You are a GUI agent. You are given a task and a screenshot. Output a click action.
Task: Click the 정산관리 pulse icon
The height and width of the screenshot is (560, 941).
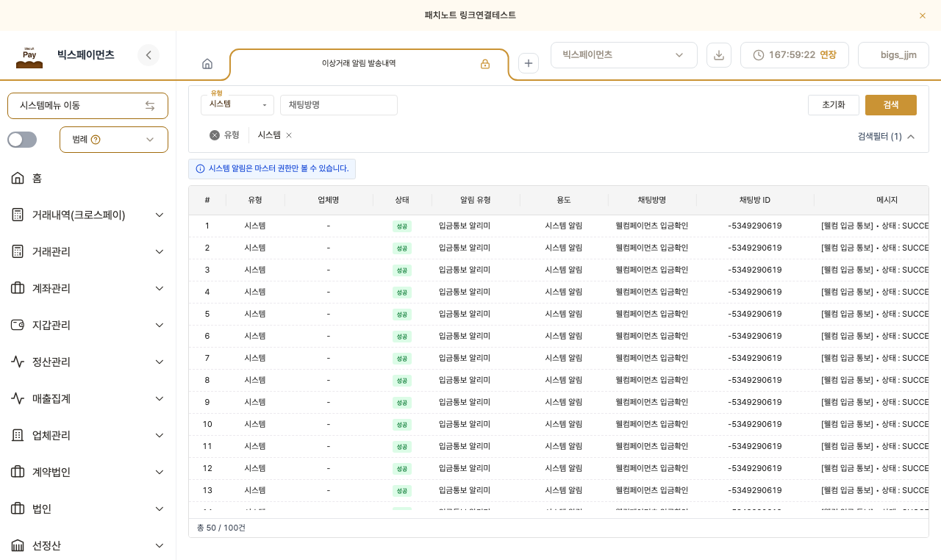(18, 362)
